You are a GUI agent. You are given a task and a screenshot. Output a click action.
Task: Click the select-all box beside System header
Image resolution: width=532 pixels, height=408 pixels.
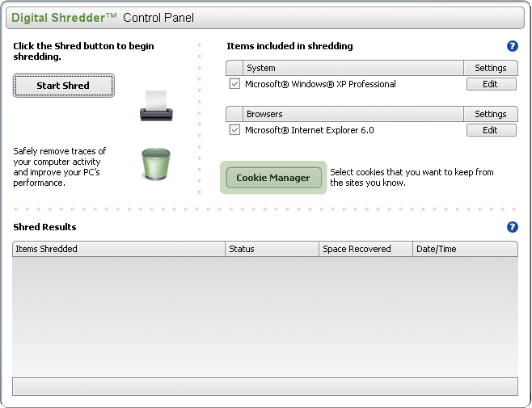pyautogui.click(x=234, y=68)
